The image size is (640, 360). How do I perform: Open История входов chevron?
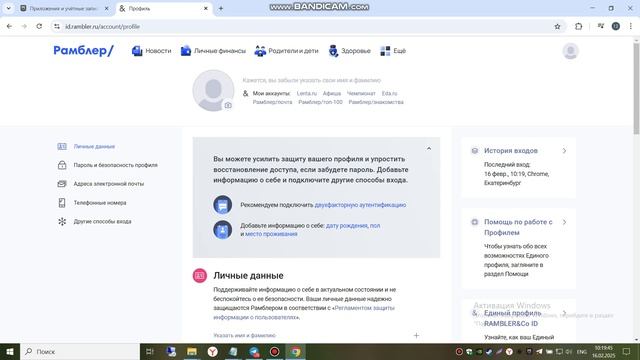pyautogui.click(x=564, y=151)
